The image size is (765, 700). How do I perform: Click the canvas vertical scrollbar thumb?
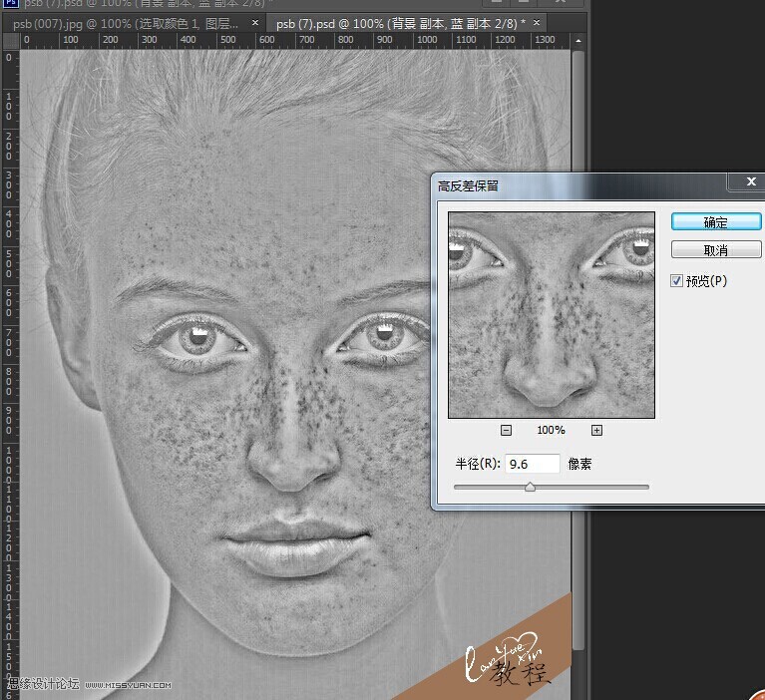click(x=578, y=350)
